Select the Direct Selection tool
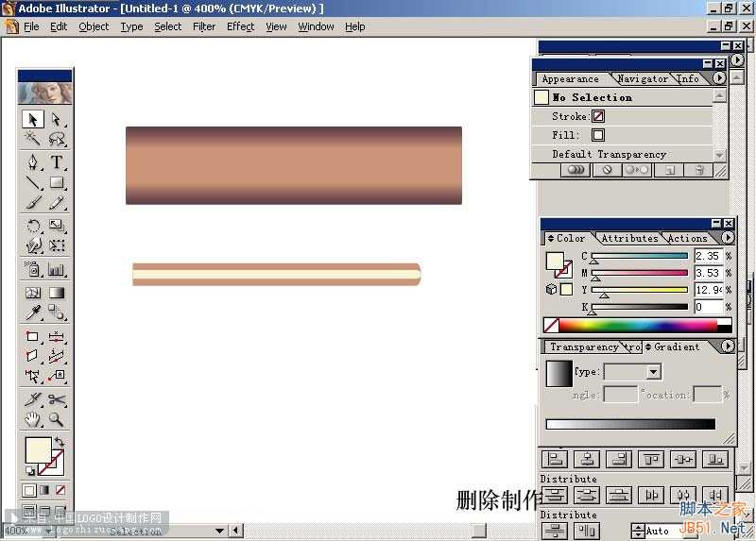This screenshot has width=756, height=541. point(57,119)
